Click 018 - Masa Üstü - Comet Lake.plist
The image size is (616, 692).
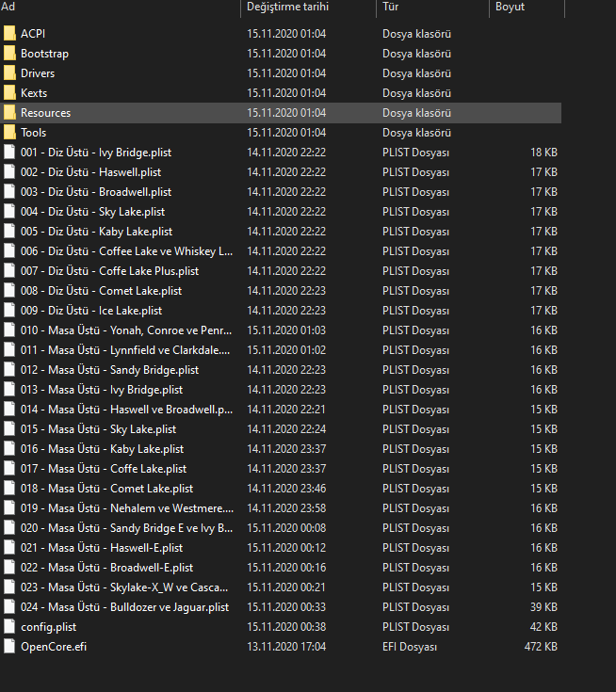pos(106,489)
